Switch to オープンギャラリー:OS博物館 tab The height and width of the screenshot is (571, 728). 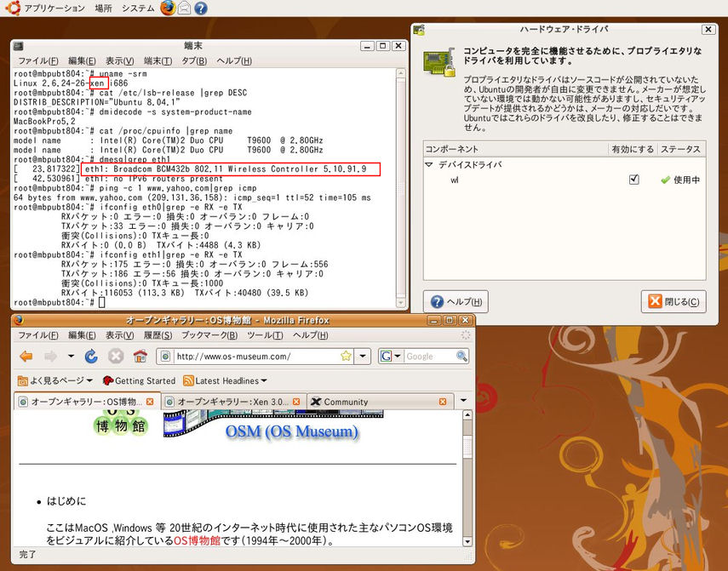86,402
